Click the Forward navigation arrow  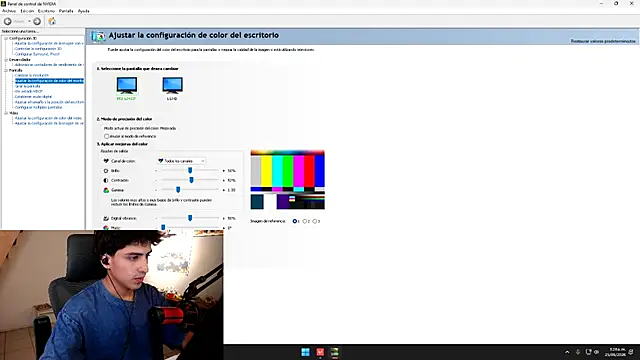pos(37,21)
